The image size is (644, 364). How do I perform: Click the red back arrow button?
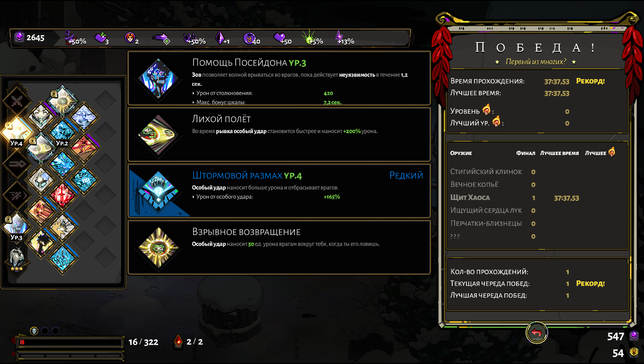pos(537,333)
